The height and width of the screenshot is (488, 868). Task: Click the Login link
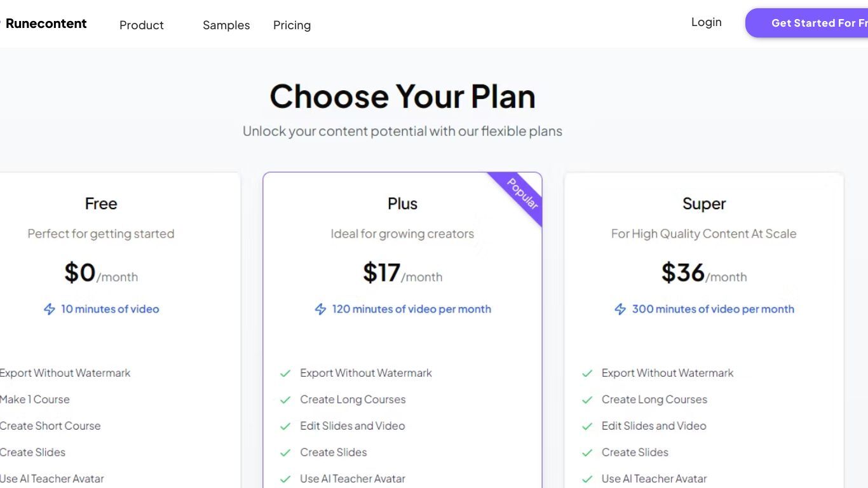coord(707,22)
